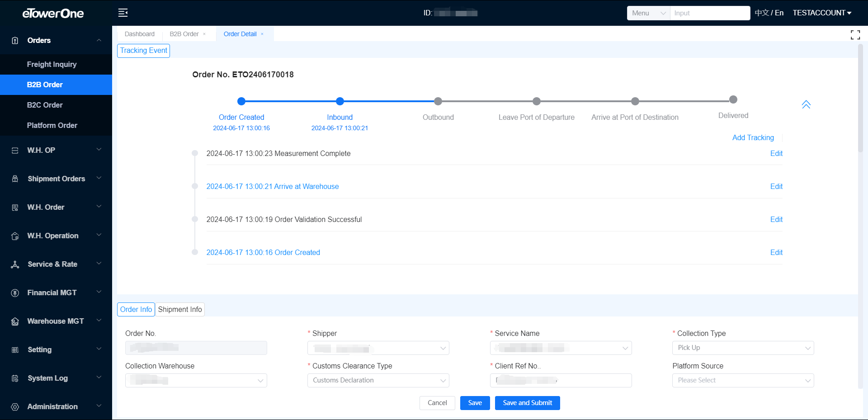The height and width of the screenshot is (420, 868).
Task: Open the Menu search-type dropdown
Action: coord(648,13)
